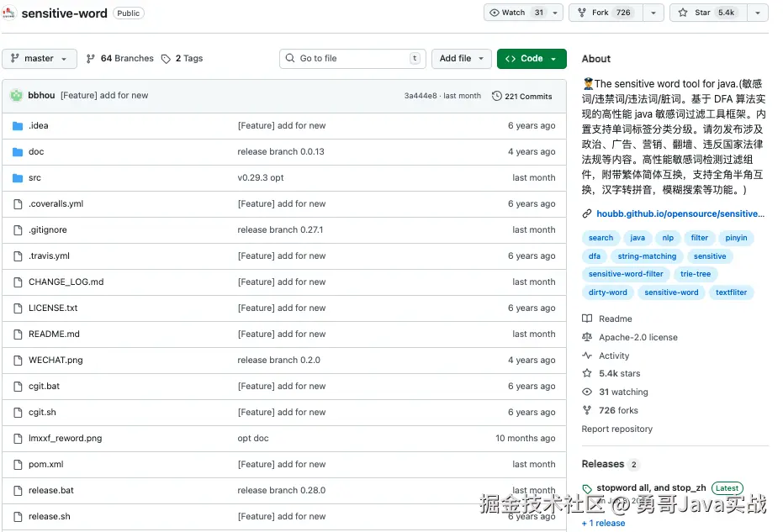Viewport: 783px width, 532px height.
Task: Open the master branch selector dropdown
Action: (x=40, y=59)
